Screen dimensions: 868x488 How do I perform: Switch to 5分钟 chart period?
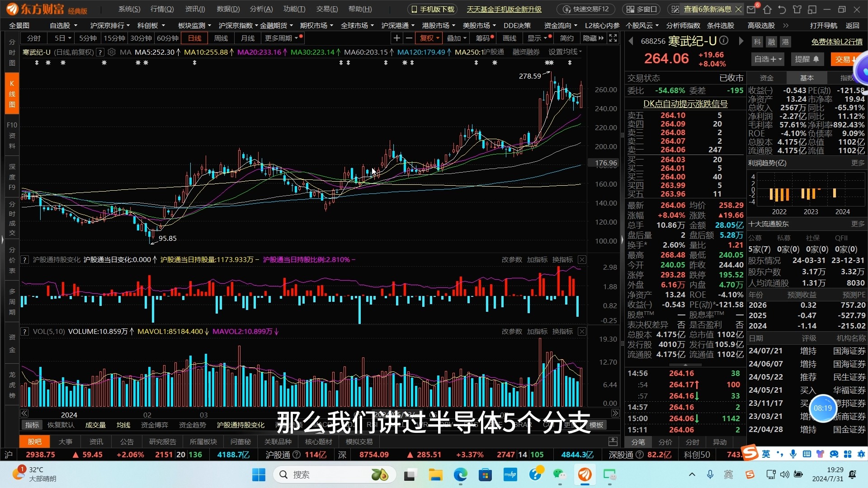[88, 38]
